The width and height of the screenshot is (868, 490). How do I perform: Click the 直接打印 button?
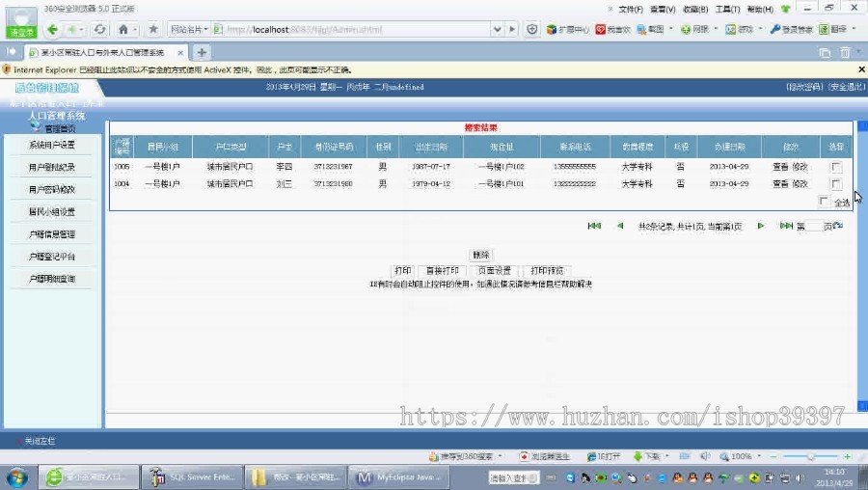tap(442, 270)
